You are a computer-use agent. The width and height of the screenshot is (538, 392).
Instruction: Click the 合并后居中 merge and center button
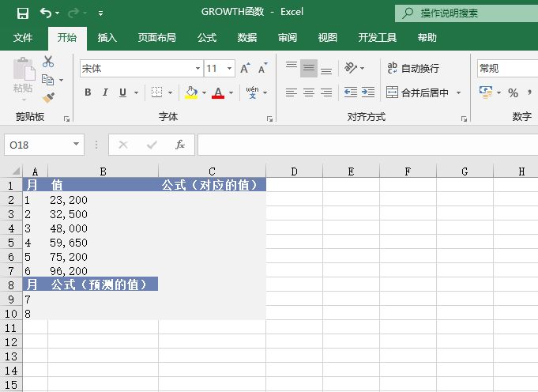point(417,92)
